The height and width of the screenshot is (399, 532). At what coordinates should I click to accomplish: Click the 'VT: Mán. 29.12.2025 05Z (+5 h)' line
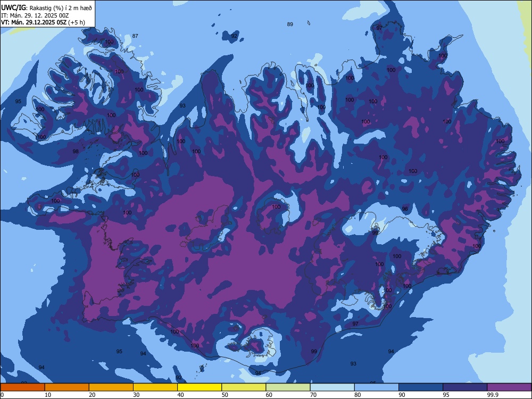43,22
